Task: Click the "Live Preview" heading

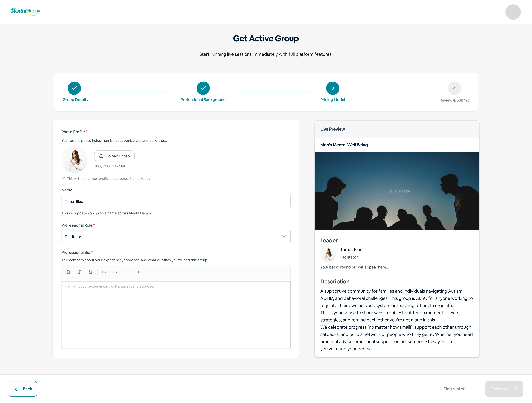Action: 333,129
